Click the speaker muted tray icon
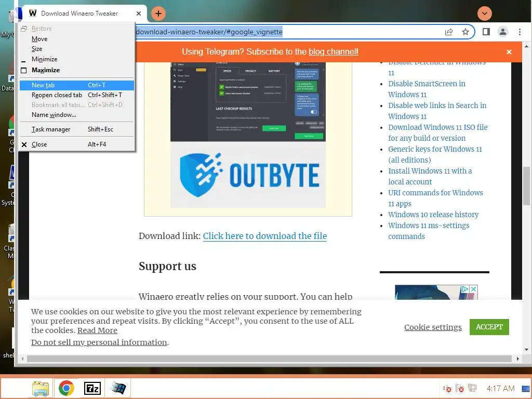532x399 pixels. point(447,388)
